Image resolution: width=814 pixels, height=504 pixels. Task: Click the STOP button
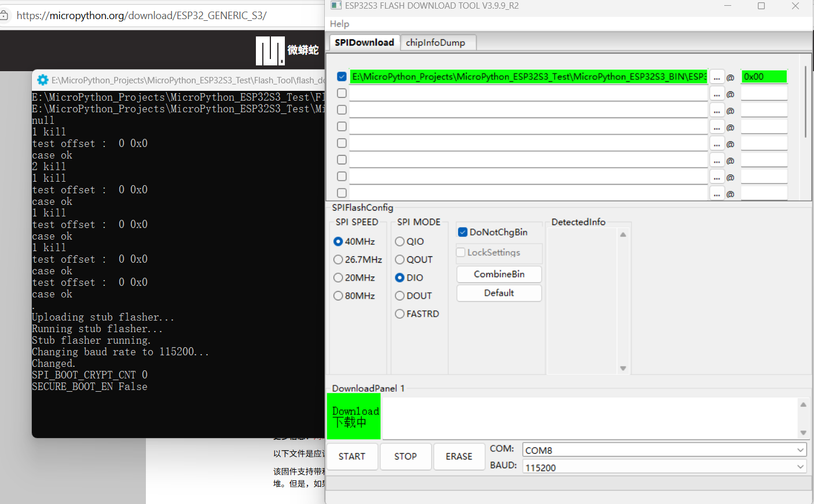405,457
